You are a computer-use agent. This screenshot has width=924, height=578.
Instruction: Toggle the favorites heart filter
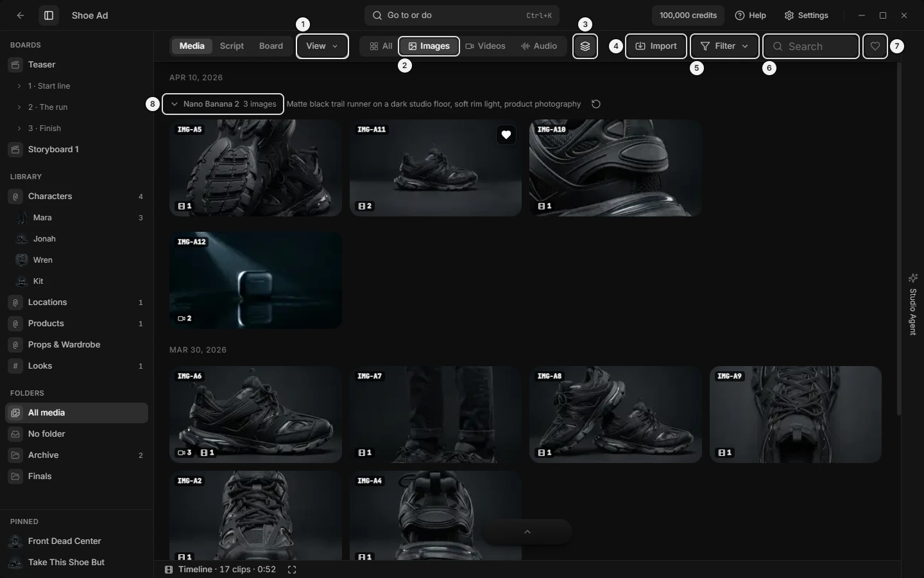tap(875, 46)
